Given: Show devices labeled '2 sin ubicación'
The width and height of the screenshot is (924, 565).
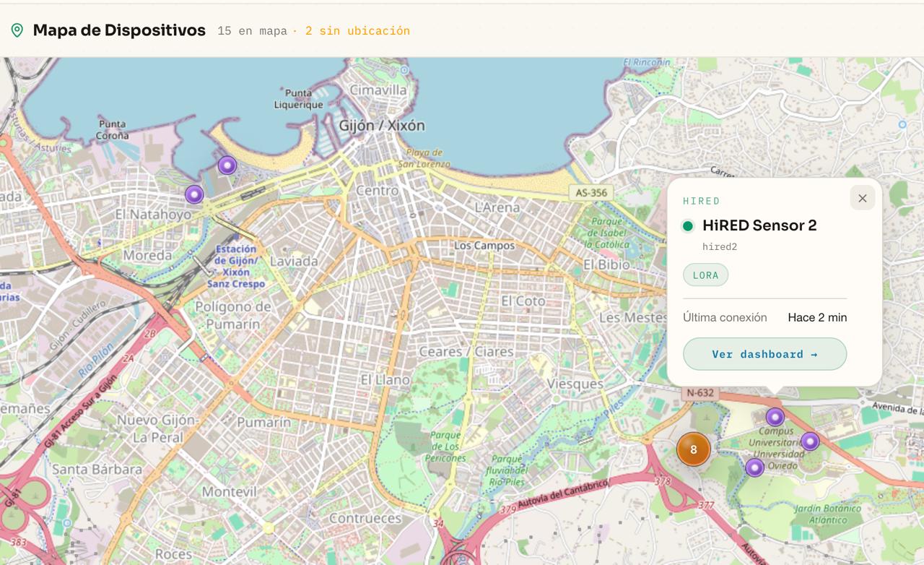Looking at the screenshot, I should click(x=357, y=31).
